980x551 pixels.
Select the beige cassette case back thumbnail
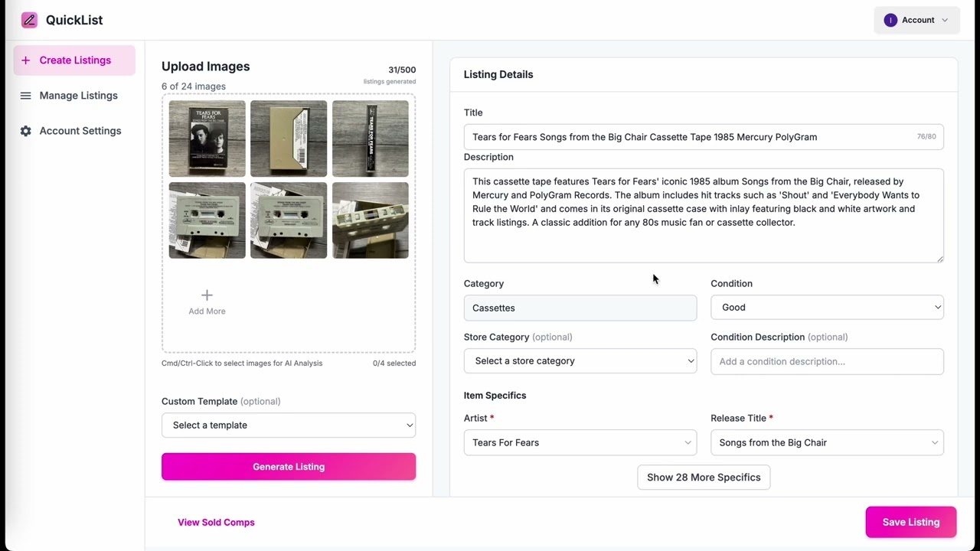tap(289, 139)
